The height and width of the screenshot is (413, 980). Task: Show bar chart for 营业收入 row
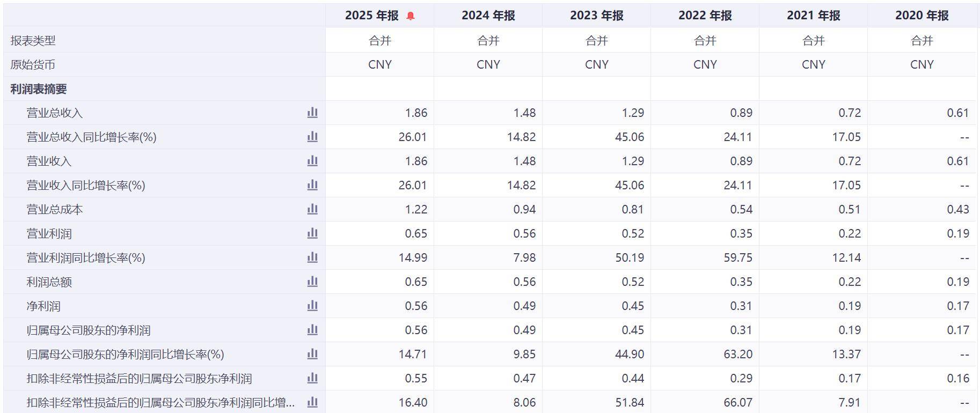(312, 161)
